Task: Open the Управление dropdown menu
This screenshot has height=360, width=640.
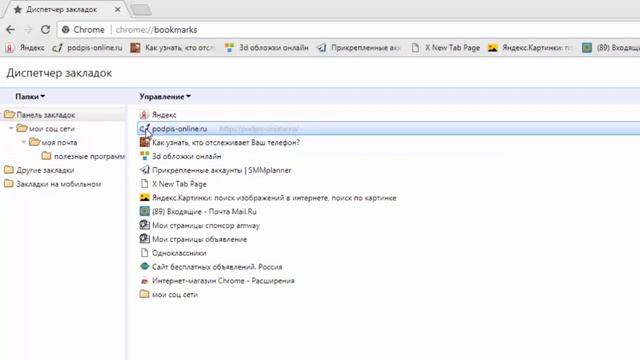Action: click(165, 97)
